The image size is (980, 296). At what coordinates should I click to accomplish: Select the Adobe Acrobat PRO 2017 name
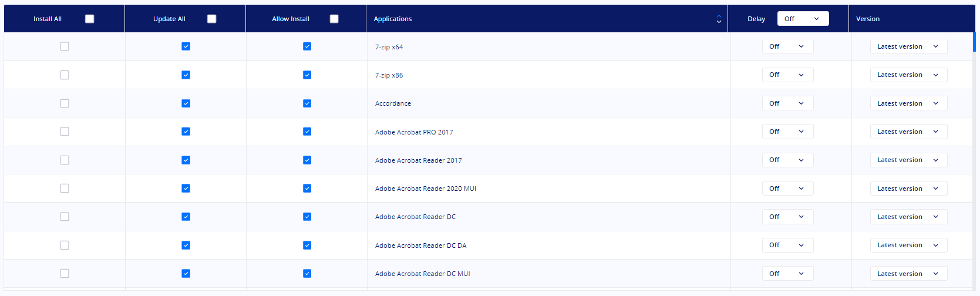(x=414, y=132)
